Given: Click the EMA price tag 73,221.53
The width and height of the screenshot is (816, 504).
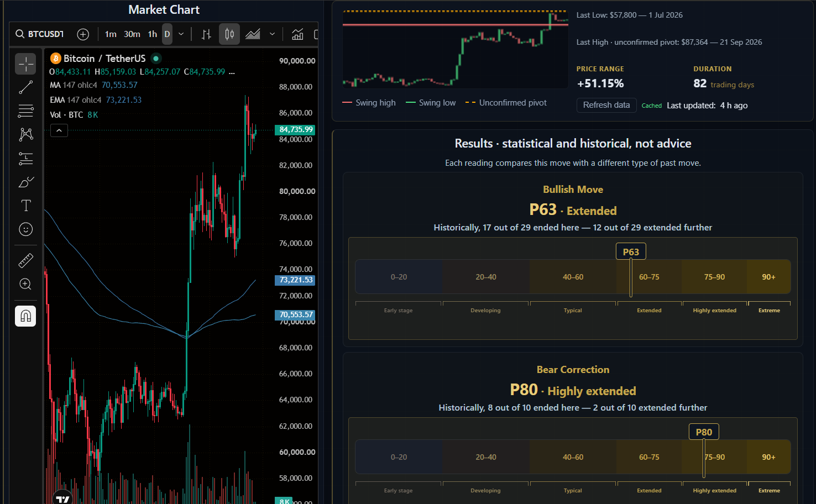Looking at the screenshot, I should [x=296, y=280].
